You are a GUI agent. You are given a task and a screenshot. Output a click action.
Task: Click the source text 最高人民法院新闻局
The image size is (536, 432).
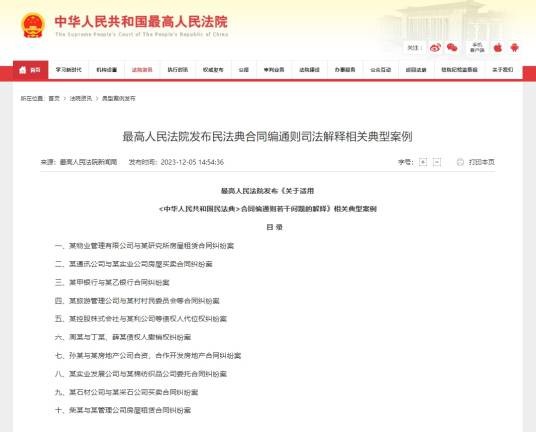point(89,162)
